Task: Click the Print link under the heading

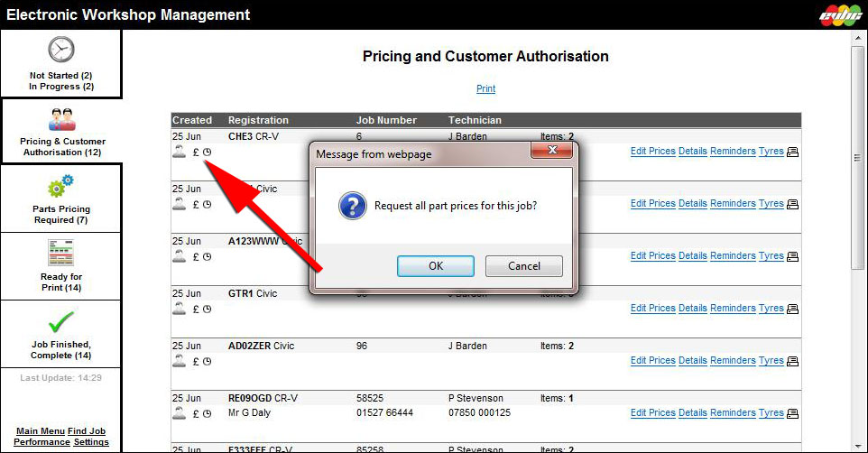Action: (485, 88)
